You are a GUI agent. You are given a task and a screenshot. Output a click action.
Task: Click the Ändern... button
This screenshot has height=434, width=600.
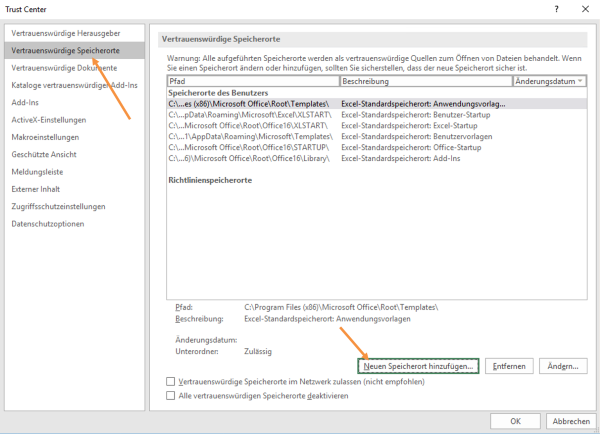564,367
